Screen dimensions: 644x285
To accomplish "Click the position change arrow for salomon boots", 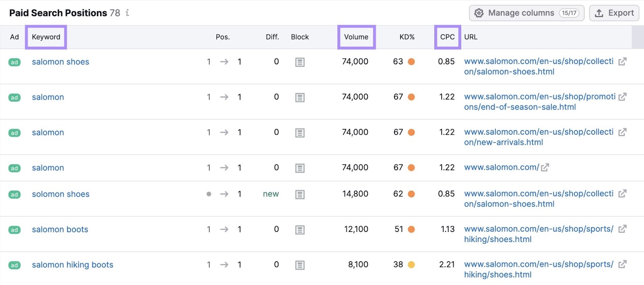I will pos(224,229).
